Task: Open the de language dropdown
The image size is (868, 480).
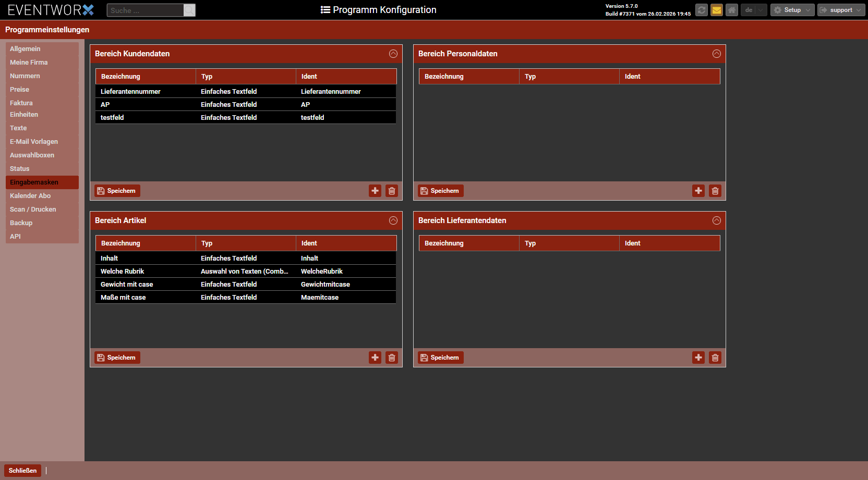Action: [x=754, y=10]
